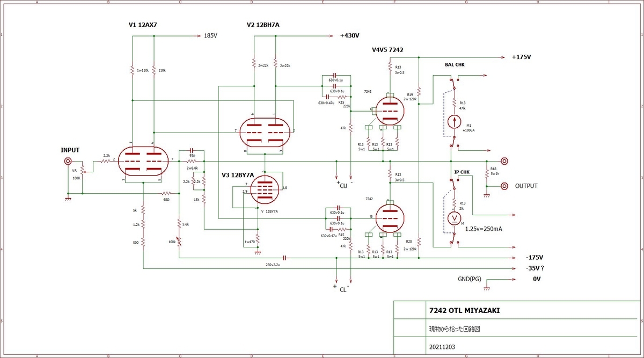
Task: Click the INPUT jack connector symbol
Action: [68, 161]
